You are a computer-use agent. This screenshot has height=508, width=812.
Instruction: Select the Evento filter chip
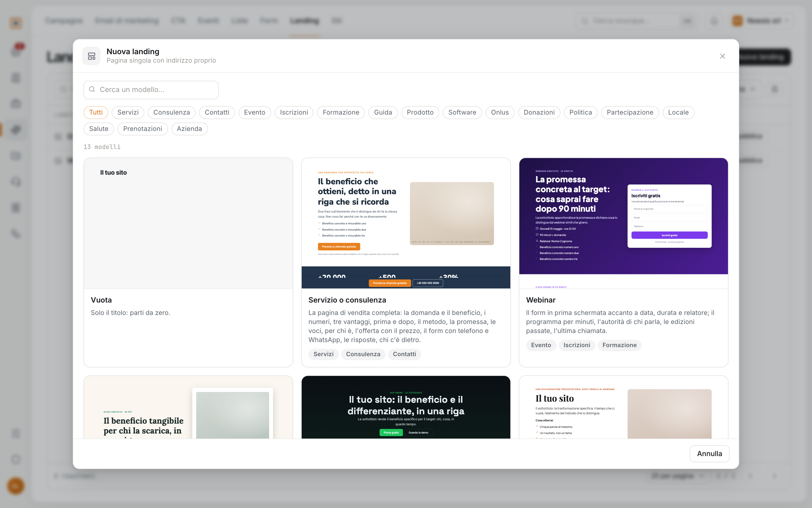pos(255,113)
